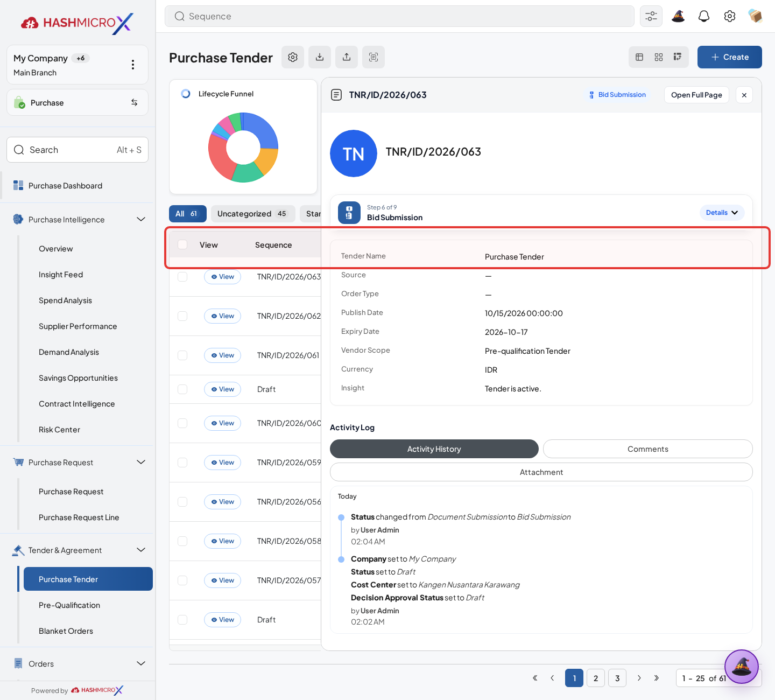775x700 pixels.
Task: Click Open Full Page
Action: click(x=696, y=95)
